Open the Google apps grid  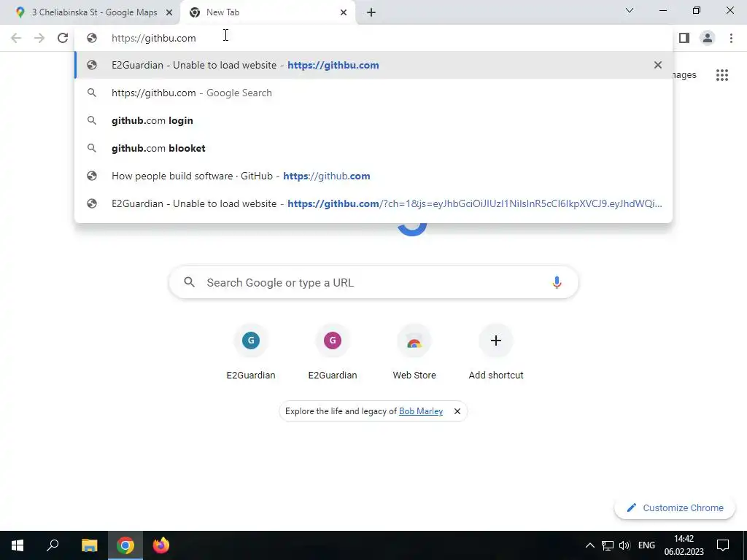[721, 75]
